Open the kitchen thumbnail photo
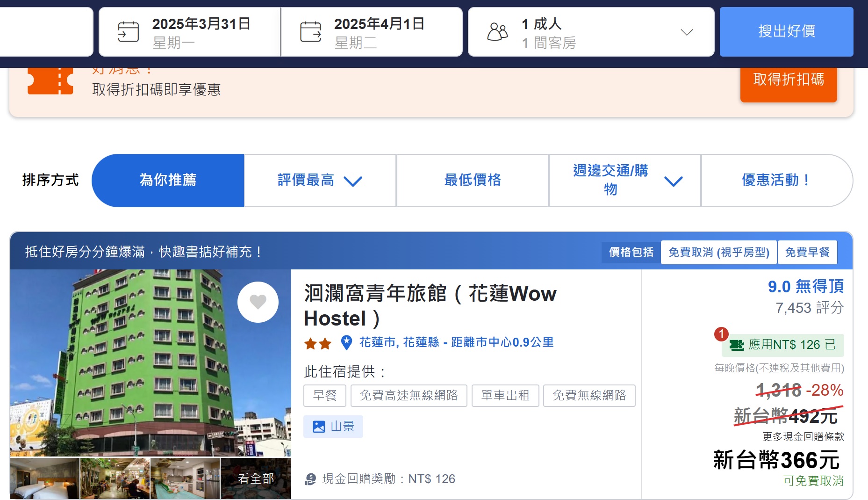The width and height of the screenshot is (868, 500). click(x=185, y=478)
